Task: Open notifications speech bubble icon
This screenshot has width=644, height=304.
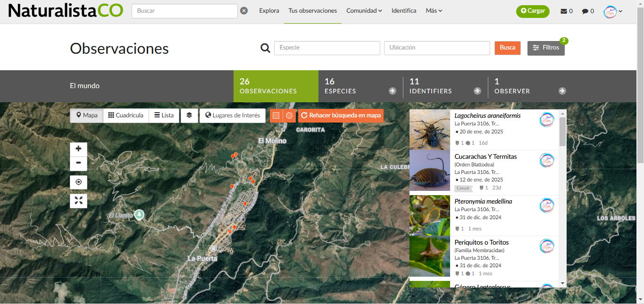Action: point(585,11)
